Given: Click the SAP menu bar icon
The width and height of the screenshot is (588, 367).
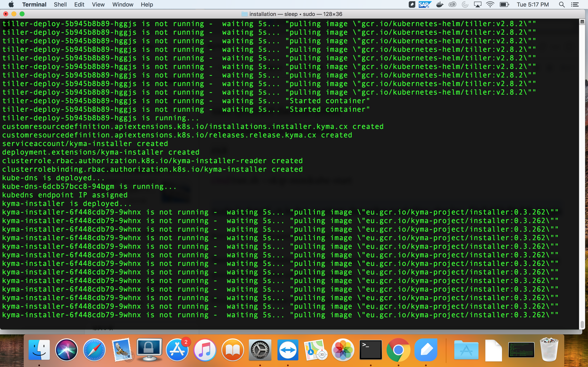Looking at the screenshot, I should (424, 4).
